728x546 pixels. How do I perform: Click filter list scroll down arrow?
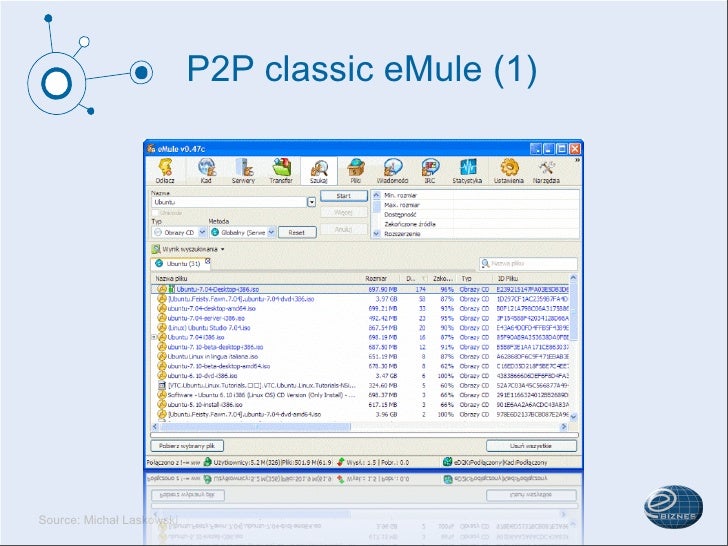coord(377,234)
